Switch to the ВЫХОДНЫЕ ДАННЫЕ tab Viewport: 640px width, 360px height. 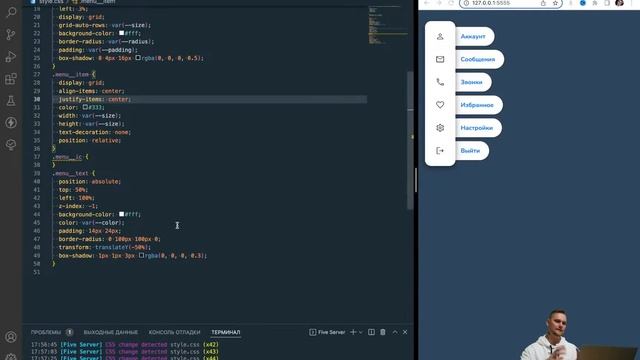(x=111, y=332)
